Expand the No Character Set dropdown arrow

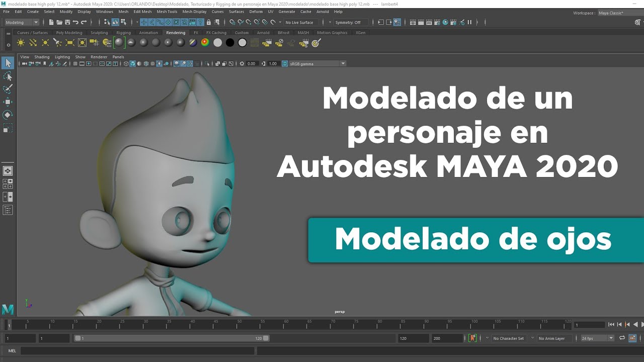click(x=487, y=338)
